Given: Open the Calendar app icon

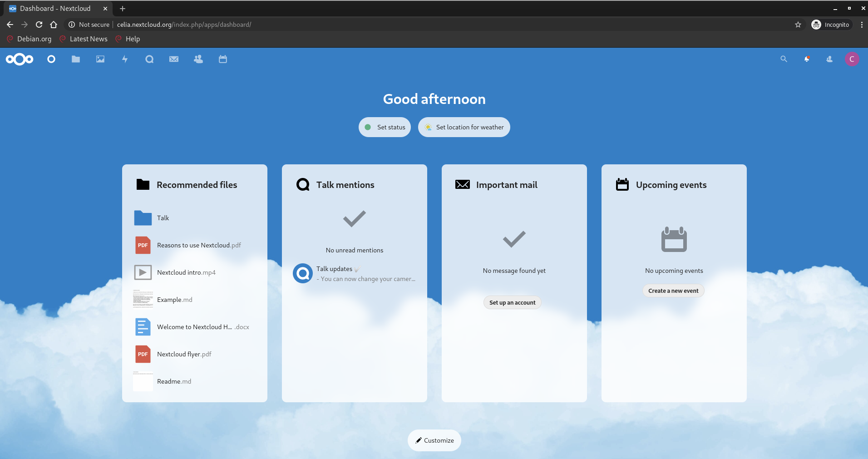Looking at the screenshot, I should tap(223, 59).
